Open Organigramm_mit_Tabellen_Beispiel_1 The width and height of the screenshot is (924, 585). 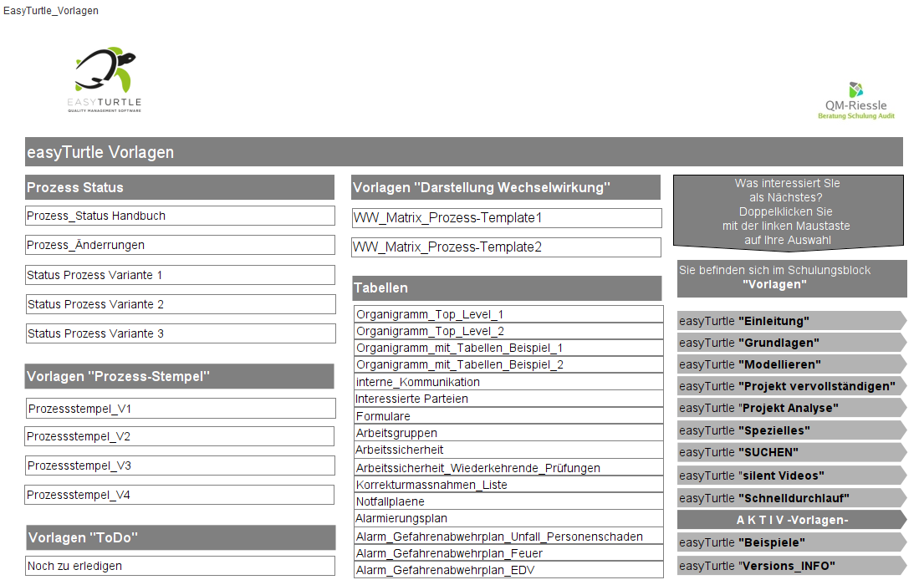pyautogui.click(x=508, y=348)
